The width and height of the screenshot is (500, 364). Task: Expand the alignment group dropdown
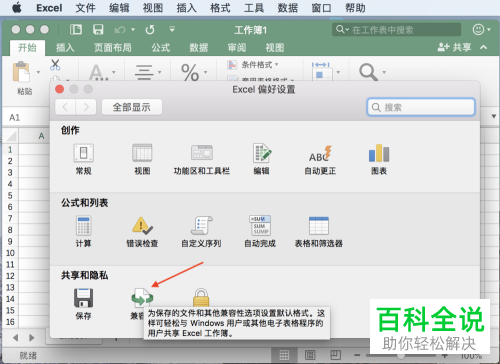pos(159,72)
